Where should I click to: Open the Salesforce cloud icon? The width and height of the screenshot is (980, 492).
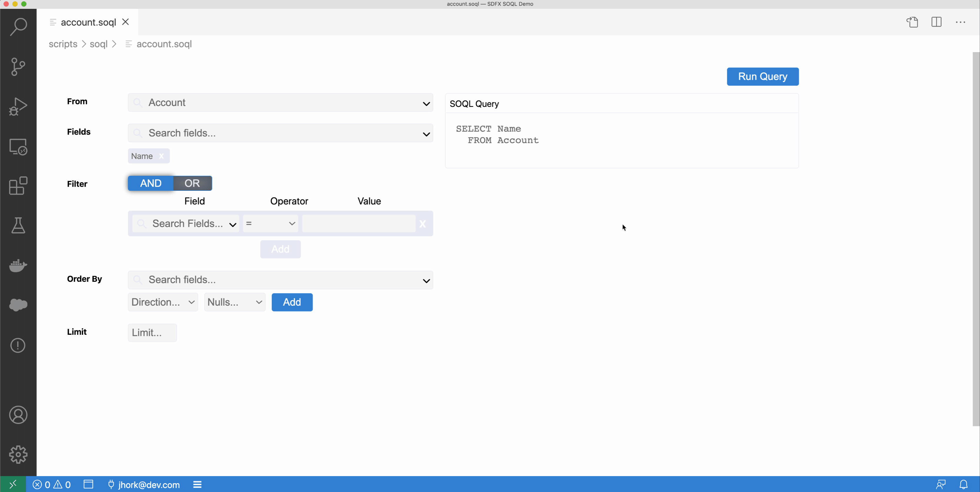pos(18,305)
